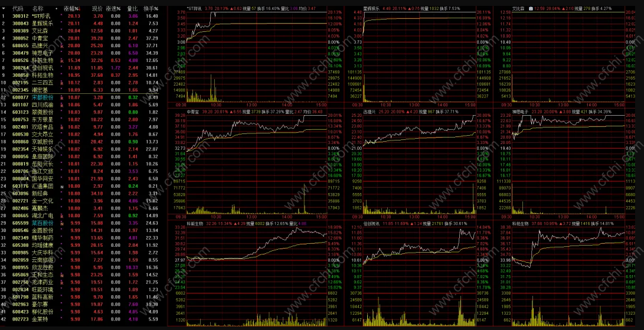Select 金一文化 in the stock list
Viewport: 644px width, 330px height.
point(43,201)
